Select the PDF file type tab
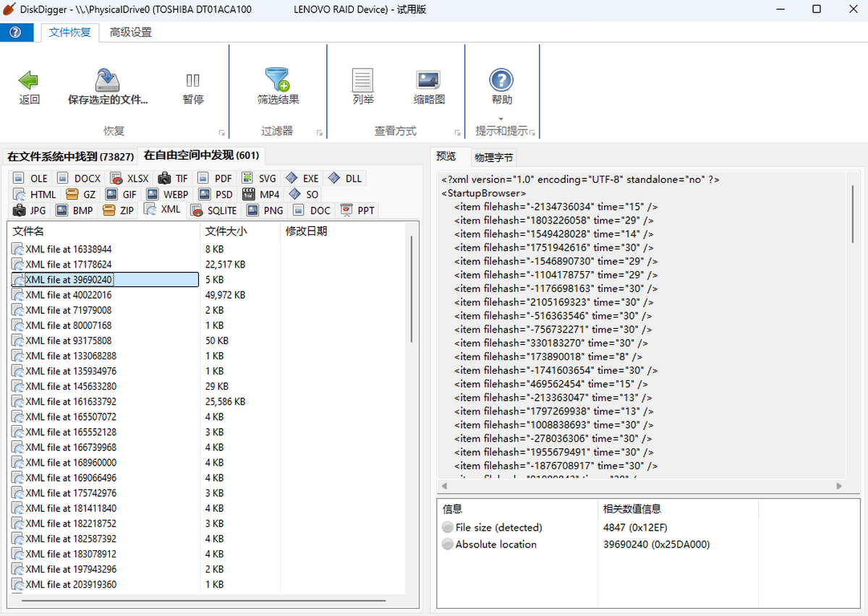Image resolution: width=868 pixels, height=616 pixels. 215,179
